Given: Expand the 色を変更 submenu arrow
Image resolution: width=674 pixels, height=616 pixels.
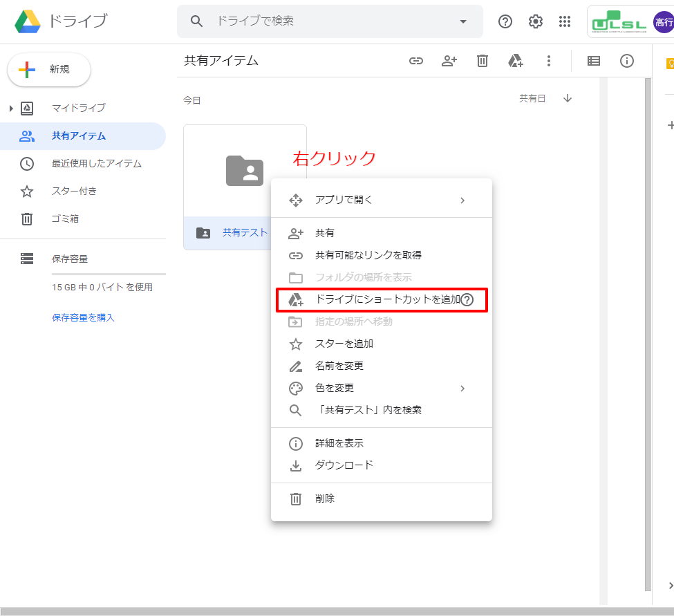Looking at the screenshot, I should click(462, 388).
